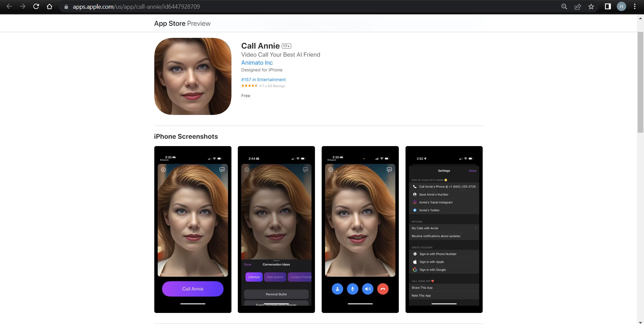Image resolution: width=644 pixels, height=324 pixels.
Task: Click the Personal Stylist option
Action: (x=276, y=294)
